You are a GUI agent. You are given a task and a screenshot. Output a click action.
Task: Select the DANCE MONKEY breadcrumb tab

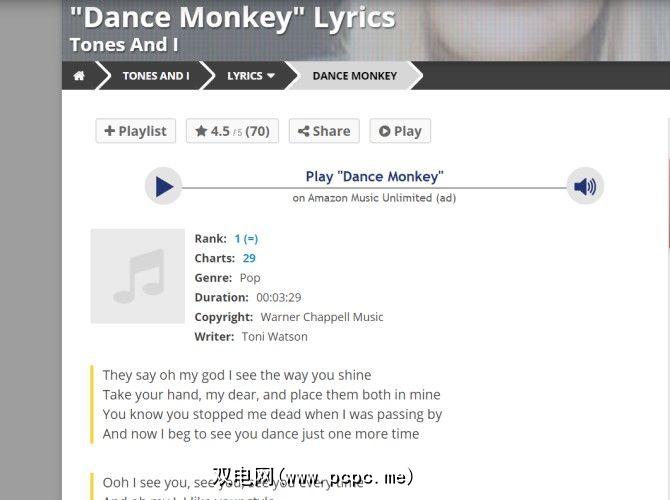click(355, 76)
